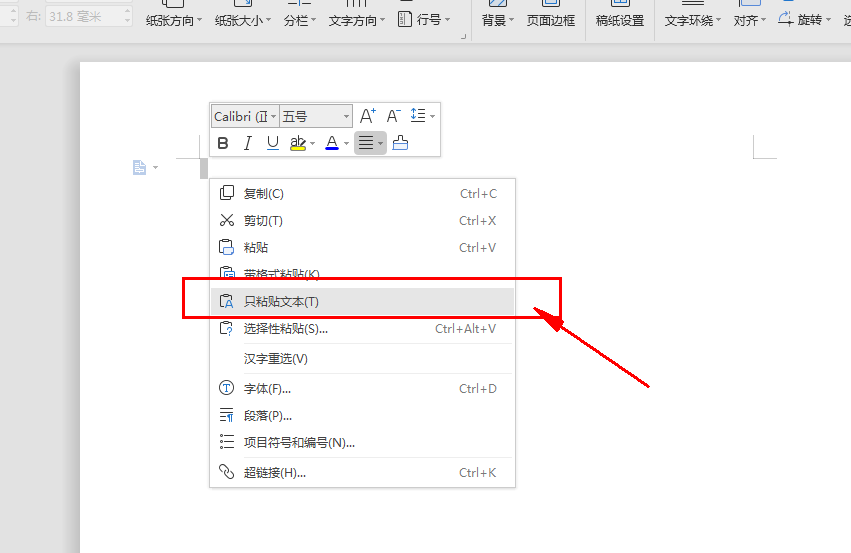The height and width of the screenshot is (553, 851).
Task: Open font color dropdown arrow
Action: pos(346,144)
